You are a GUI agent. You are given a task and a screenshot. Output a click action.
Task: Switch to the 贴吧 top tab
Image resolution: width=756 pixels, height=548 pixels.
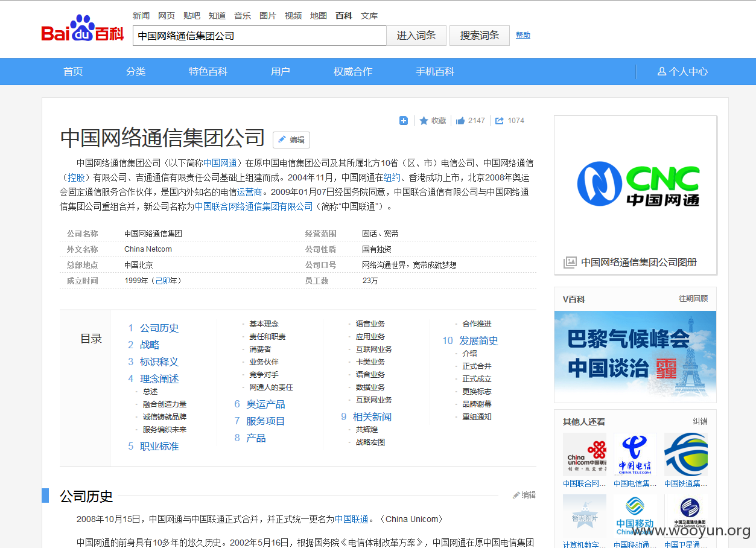[x=192, y=16]
